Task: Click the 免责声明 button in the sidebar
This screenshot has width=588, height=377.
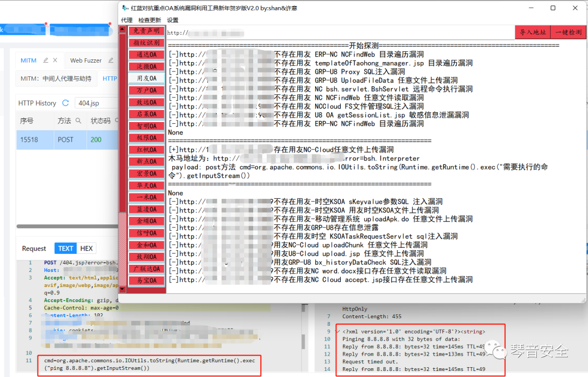Action: 146,31
